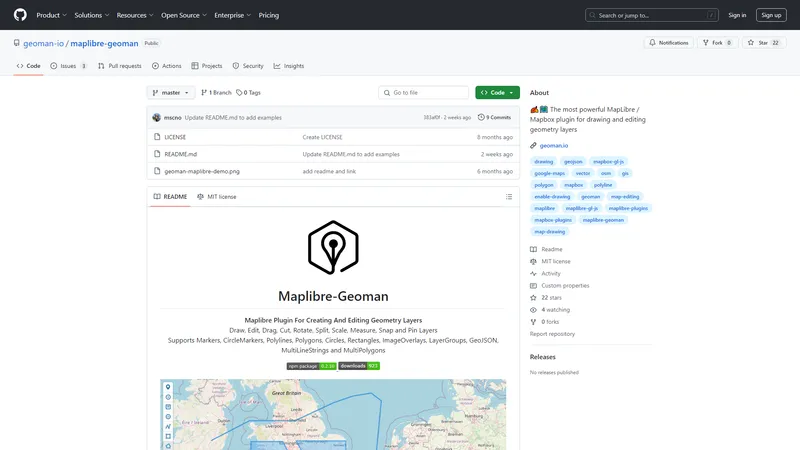Click the Go to file field

pos(423,93)
